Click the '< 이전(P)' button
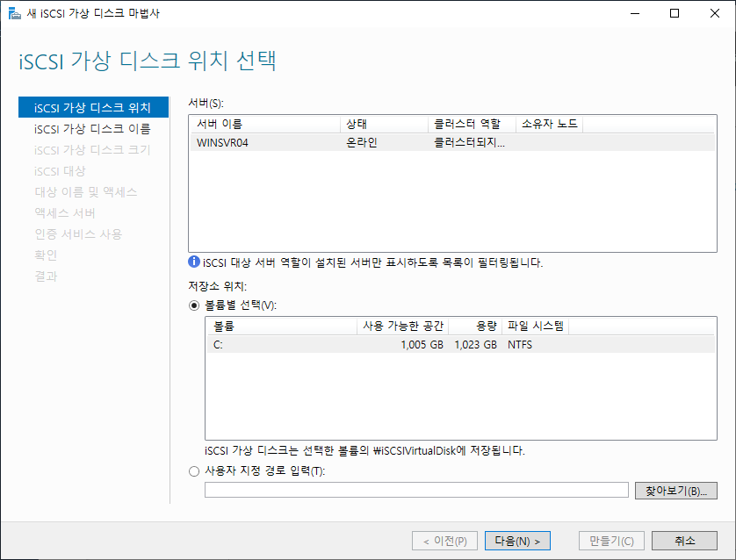Screen dimensions: 736x560 pos(444,541)
